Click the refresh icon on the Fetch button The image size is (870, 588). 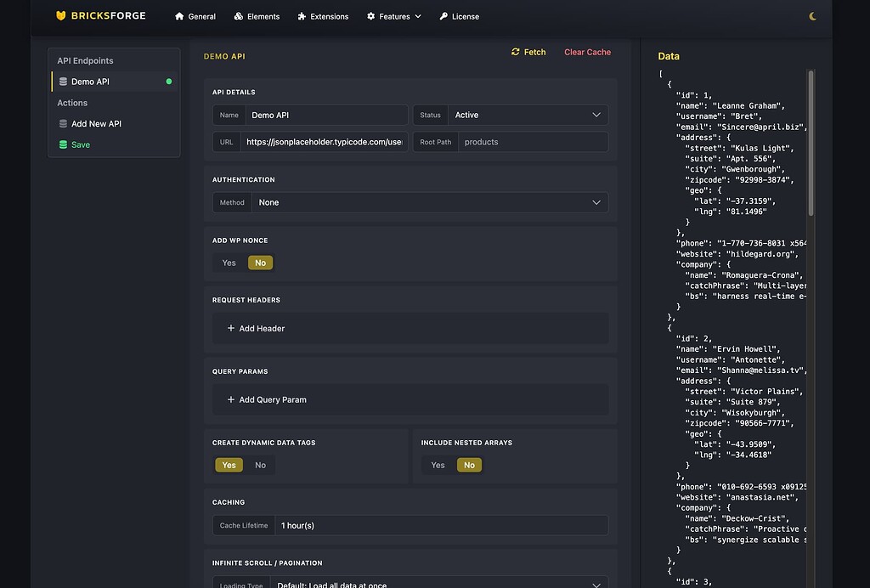[517, 52]
